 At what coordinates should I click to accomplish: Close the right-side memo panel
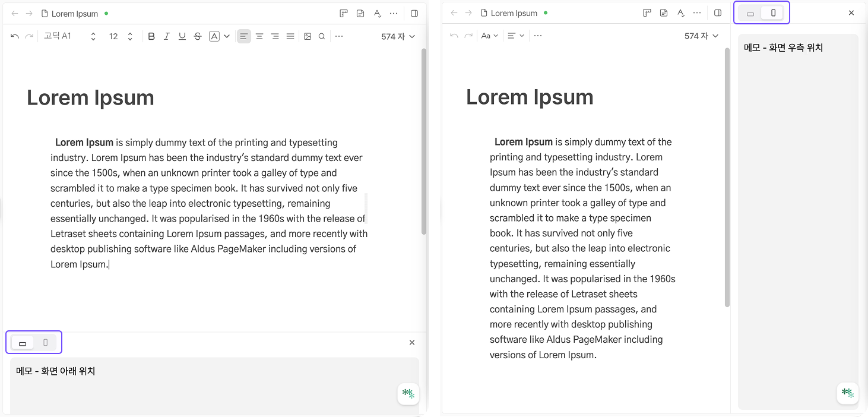tap(851, 12)
